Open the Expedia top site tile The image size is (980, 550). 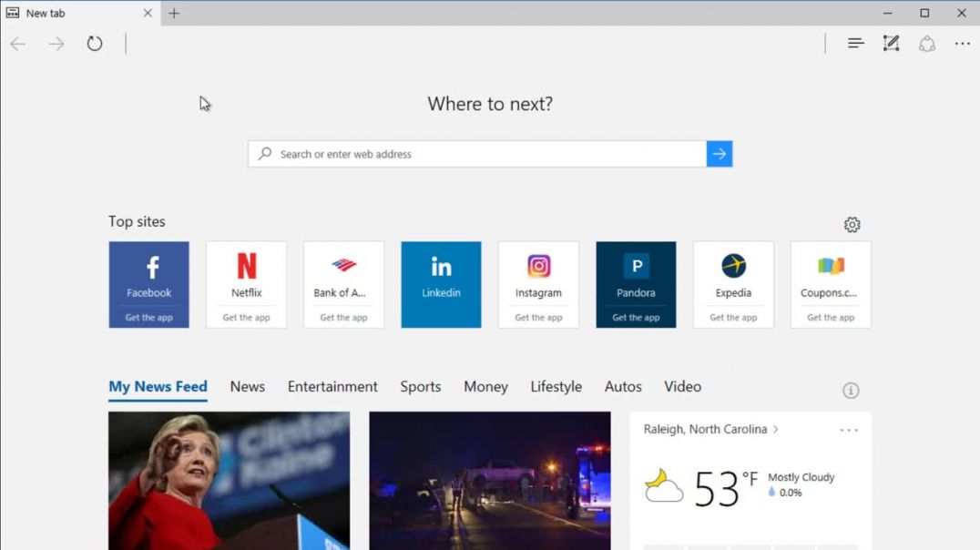click(x=733, y=284)
